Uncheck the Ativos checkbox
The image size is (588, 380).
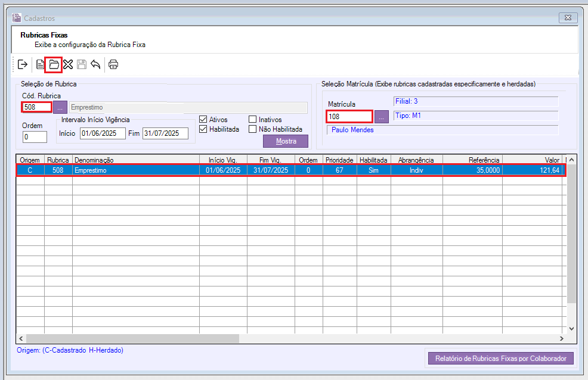[203, 119]
